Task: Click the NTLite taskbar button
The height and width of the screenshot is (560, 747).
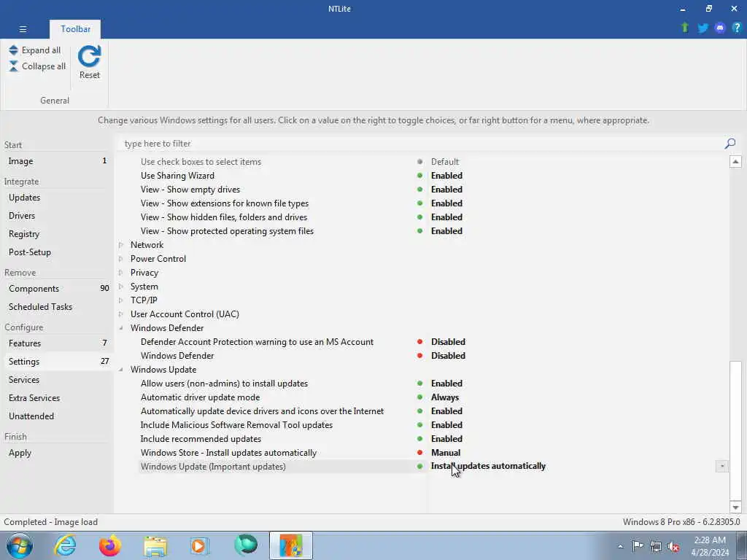Action: click(x=290, y=545)
